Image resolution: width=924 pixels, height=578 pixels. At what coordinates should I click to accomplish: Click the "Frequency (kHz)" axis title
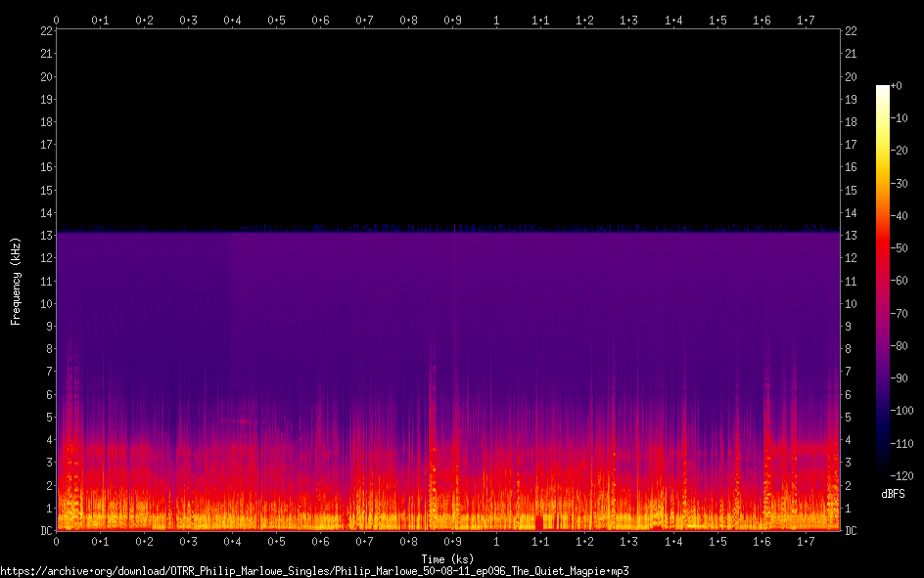[16, 281]
